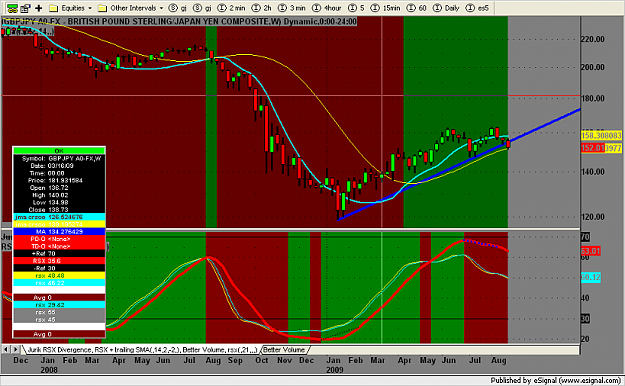The width and height of the screenshot is (625, 386).
Task: Click the Open 138.72 row
Action: (59, 187)
